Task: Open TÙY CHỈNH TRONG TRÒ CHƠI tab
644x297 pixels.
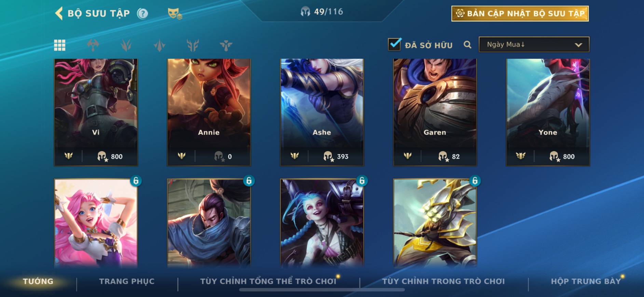Action: pos(443,281)
